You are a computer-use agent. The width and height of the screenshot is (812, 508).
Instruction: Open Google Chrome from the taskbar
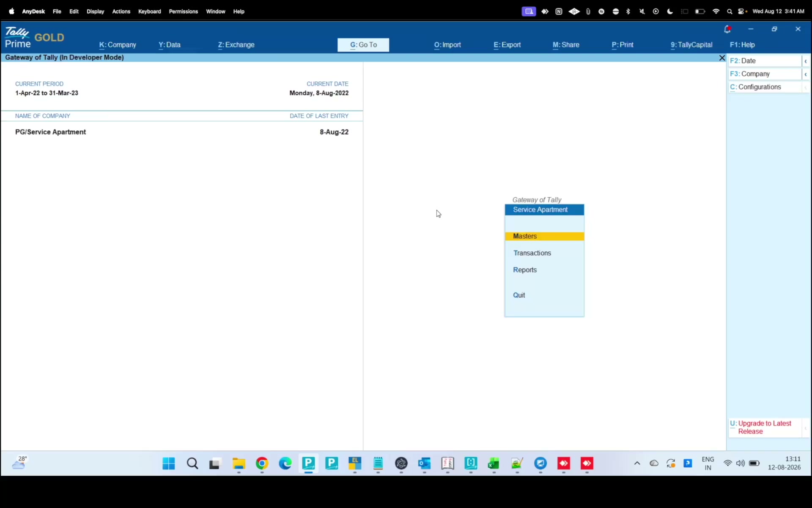pyautogui.click(x=262, y=464)
